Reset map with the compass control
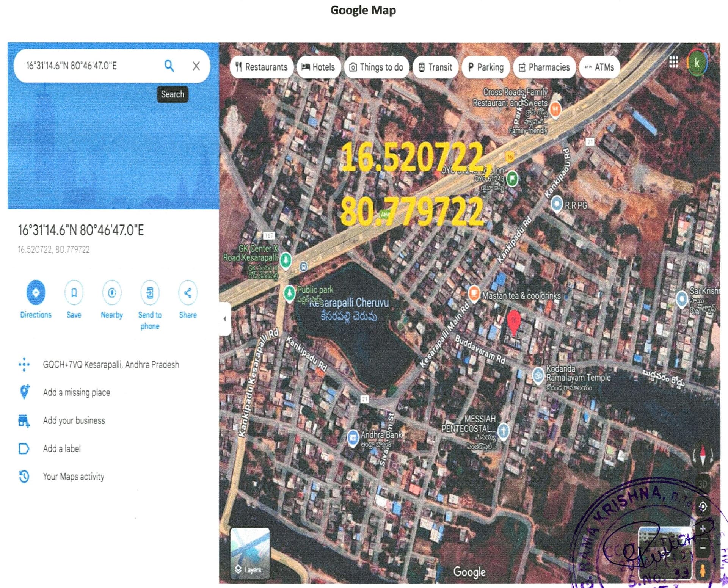Screen dimensions: 728x588 [703, 455]
